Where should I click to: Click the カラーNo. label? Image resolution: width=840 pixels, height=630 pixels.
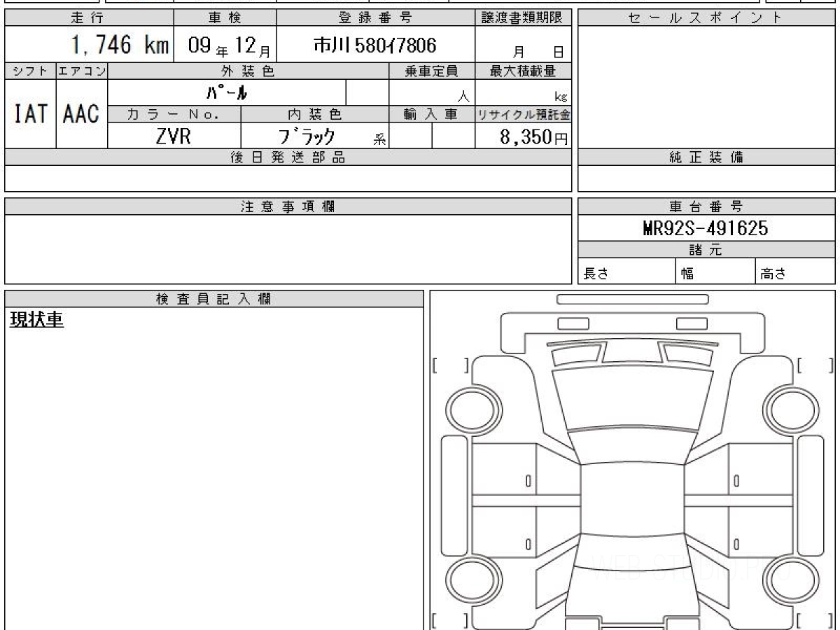[x=174, y=114]
